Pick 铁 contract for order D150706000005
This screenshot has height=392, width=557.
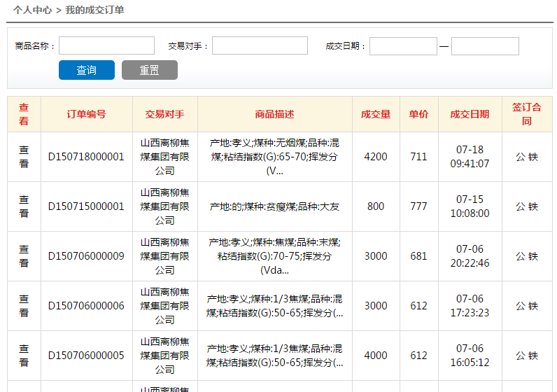533,356
